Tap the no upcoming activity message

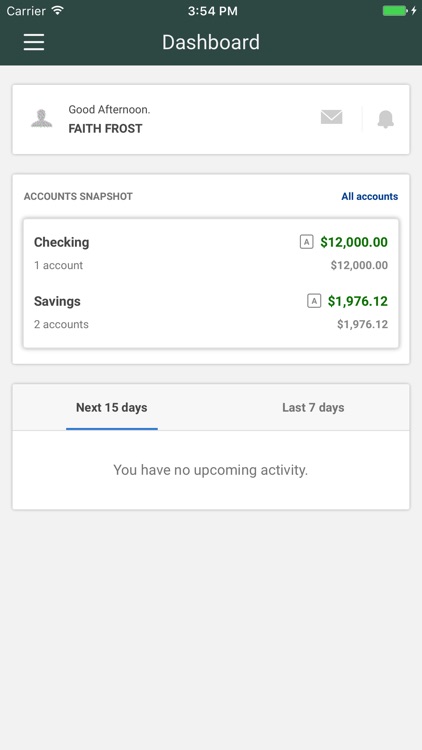211,470
